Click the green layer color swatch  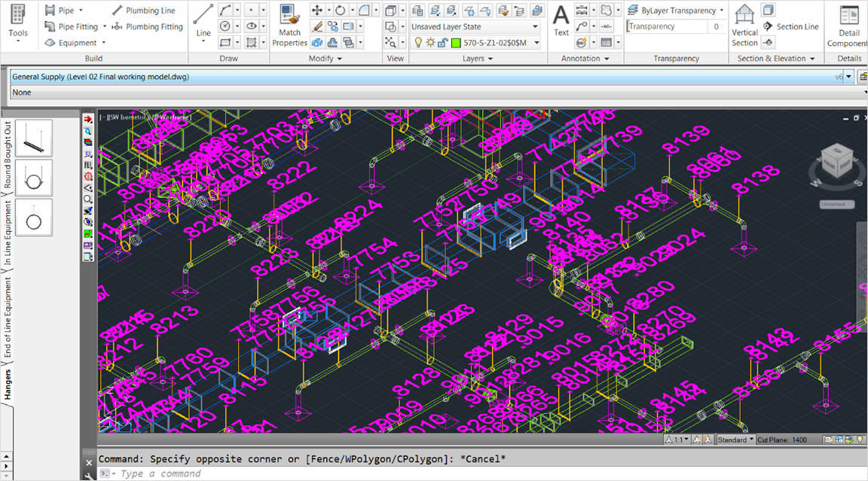pos(456,43)
